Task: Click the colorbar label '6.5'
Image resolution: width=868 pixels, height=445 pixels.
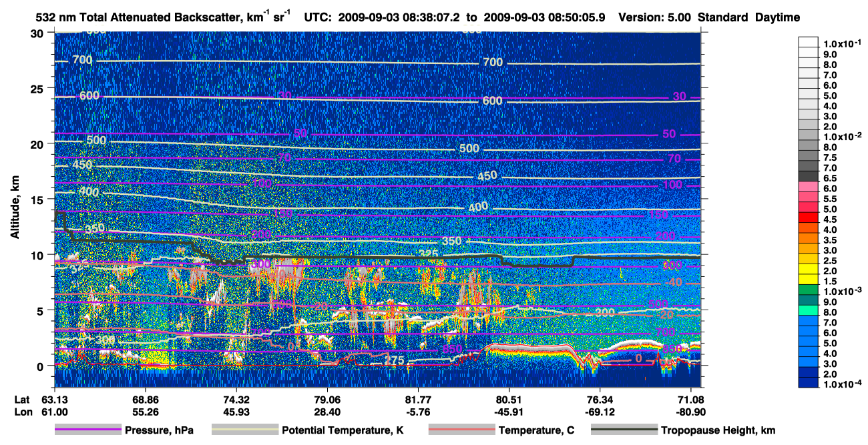Action: click(830, 178)
